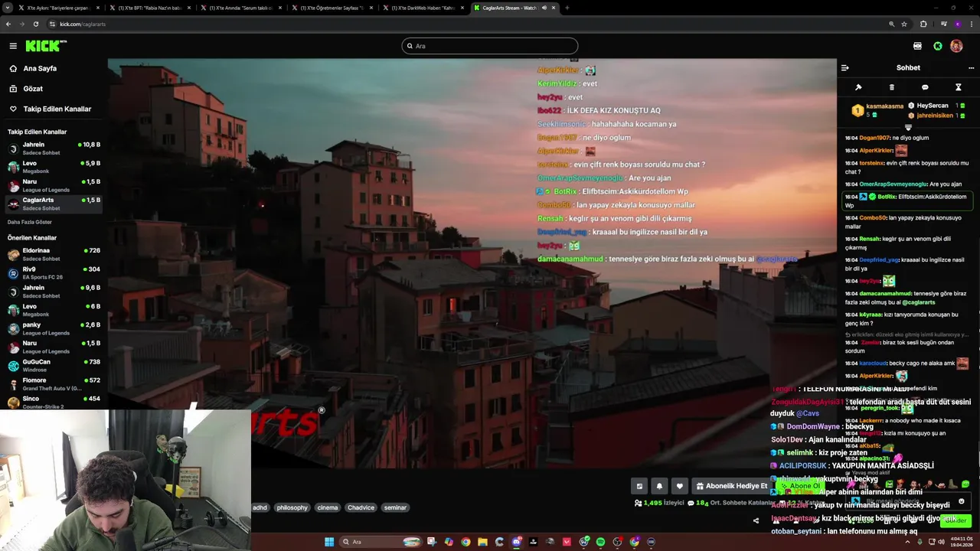
Task: Click the '1,495 İzleyici' viewer count
Action: 658,503
